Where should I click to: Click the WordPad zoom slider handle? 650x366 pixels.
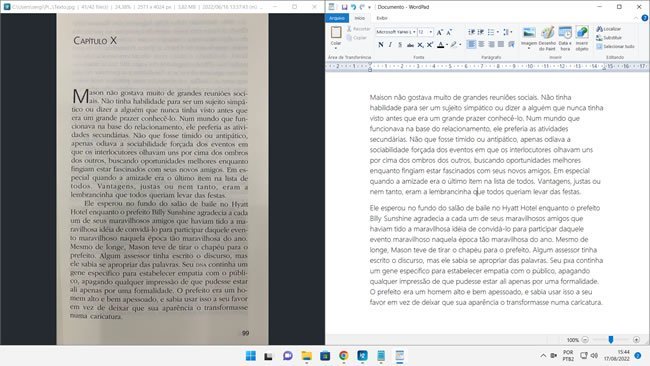tap(611, 340)
